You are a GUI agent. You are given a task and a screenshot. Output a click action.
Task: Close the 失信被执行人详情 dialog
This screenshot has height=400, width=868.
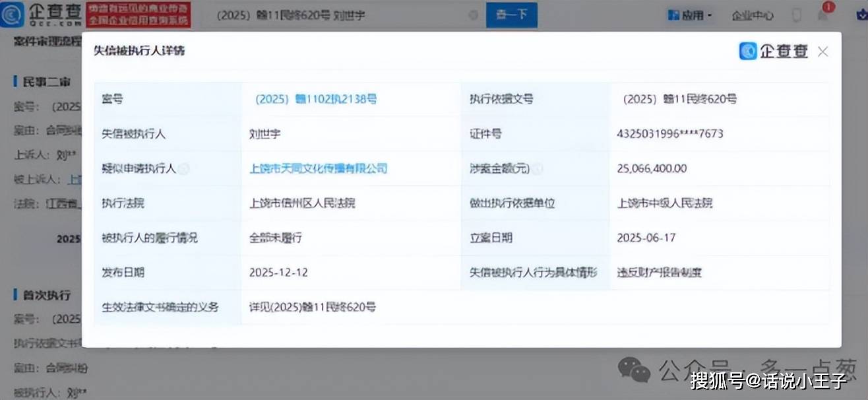click(822, 51)
